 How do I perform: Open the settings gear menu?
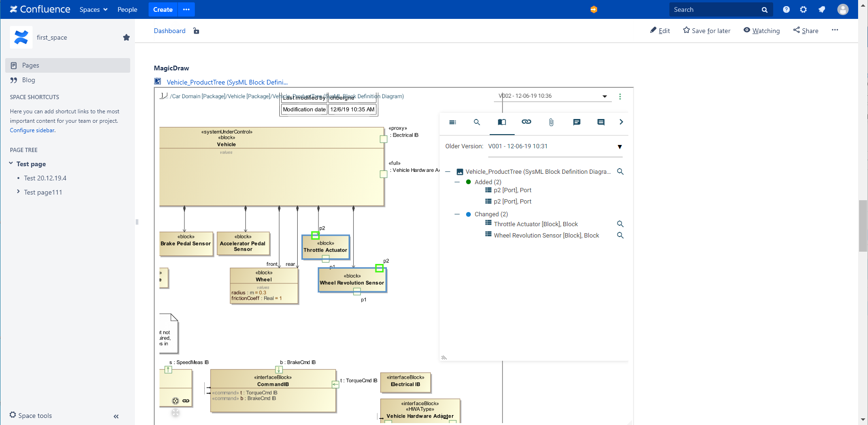click(803, 9)
